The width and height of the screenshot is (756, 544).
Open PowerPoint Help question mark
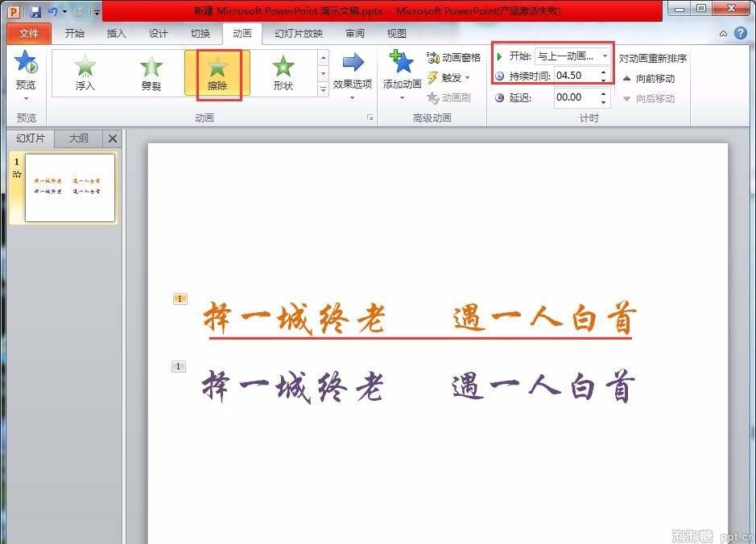(740, 34)
